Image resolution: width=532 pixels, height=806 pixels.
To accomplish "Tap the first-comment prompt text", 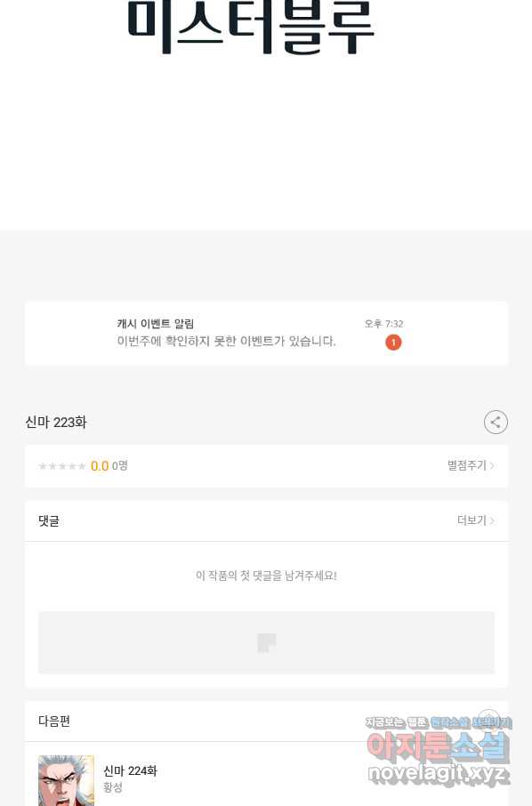I will (266, 576).
